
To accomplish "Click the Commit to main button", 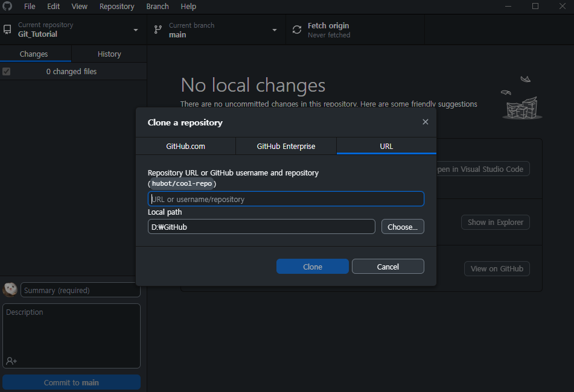I will point(71,382).
